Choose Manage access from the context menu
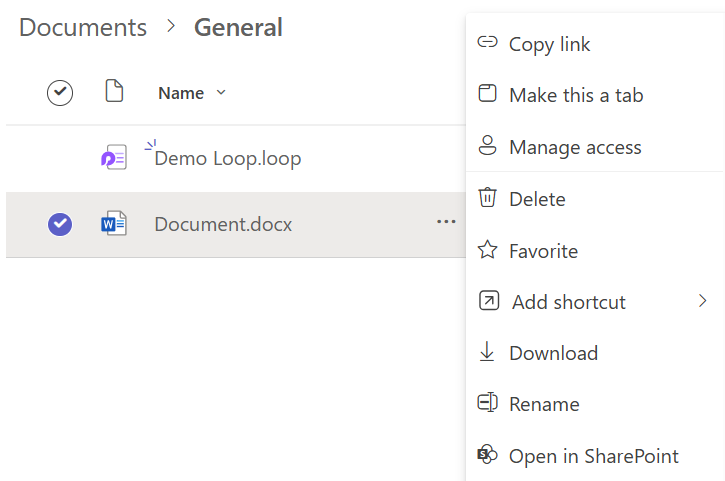 pyautogui.click(x=575, y=147)
